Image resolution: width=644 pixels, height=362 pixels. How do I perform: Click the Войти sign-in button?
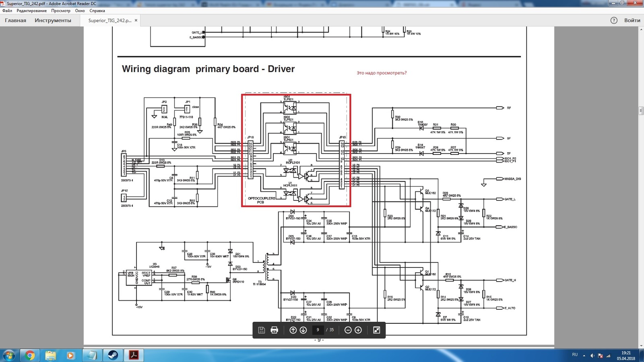pos(632,21)
